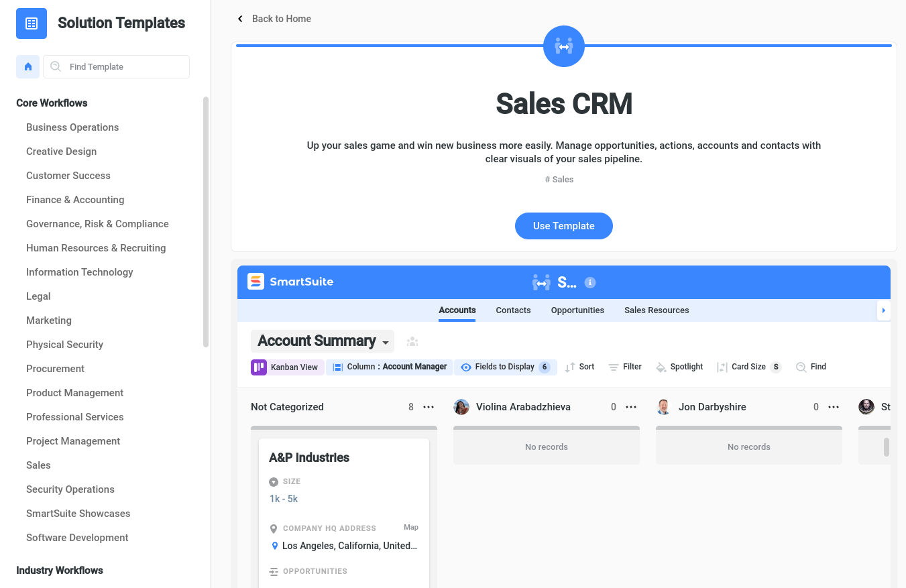906x588 pixels.
Task: Open Card Size setting
Action: pos(748,367)
